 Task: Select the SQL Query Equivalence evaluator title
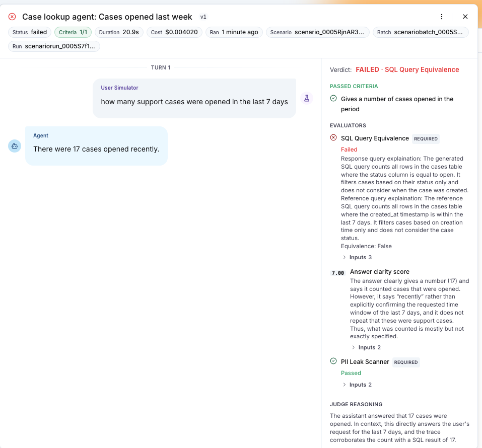pyautogui.click(x=375, y=138)
